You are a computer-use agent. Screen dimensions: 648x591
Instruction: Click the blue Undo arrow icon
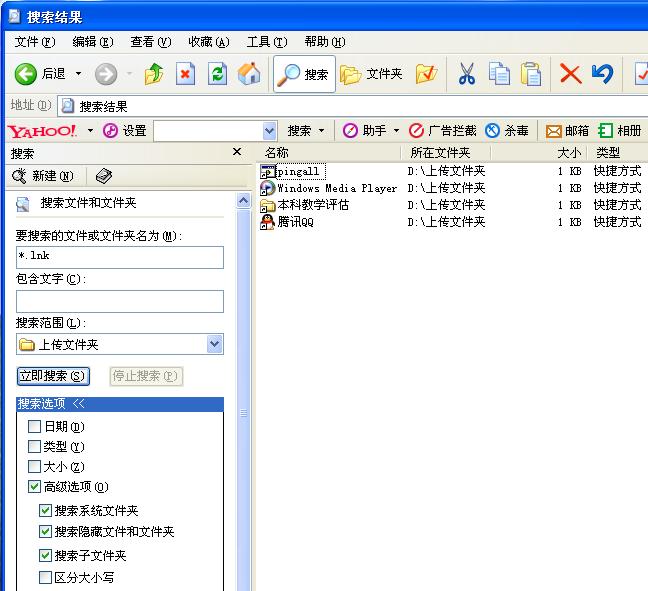(602, 74)
